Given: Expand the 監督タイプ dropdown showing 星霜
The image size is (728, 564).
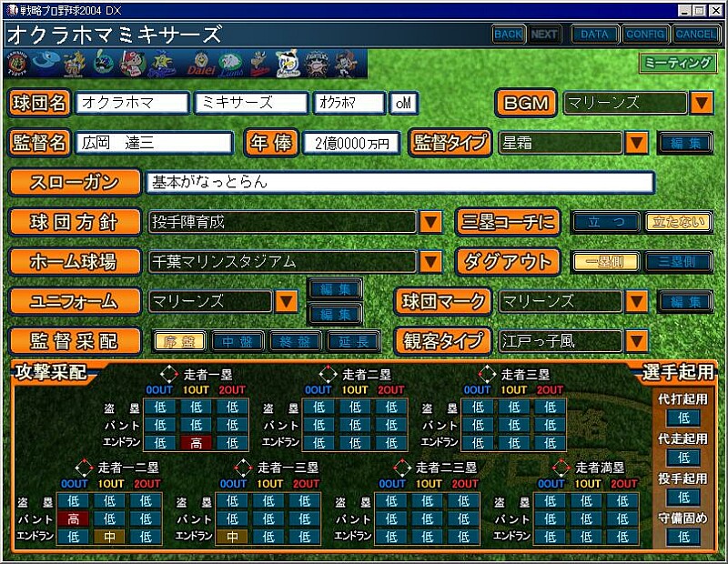Looking at the screenshot, I should pos(636,143).
